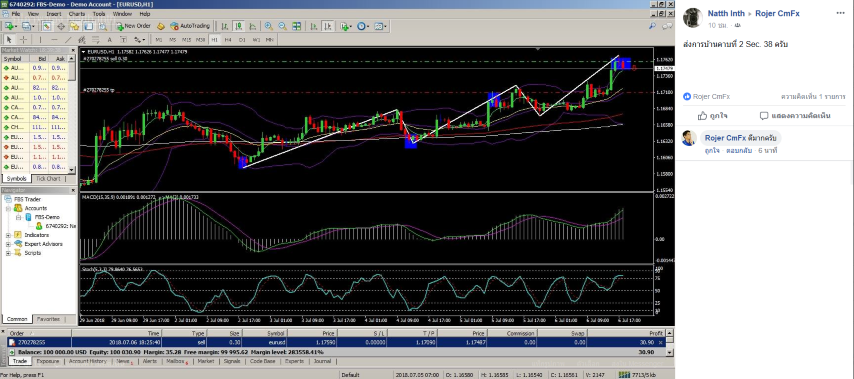Open the Strategy Tester magnifier icon
The image size is (854, 379).
[102, 26]
